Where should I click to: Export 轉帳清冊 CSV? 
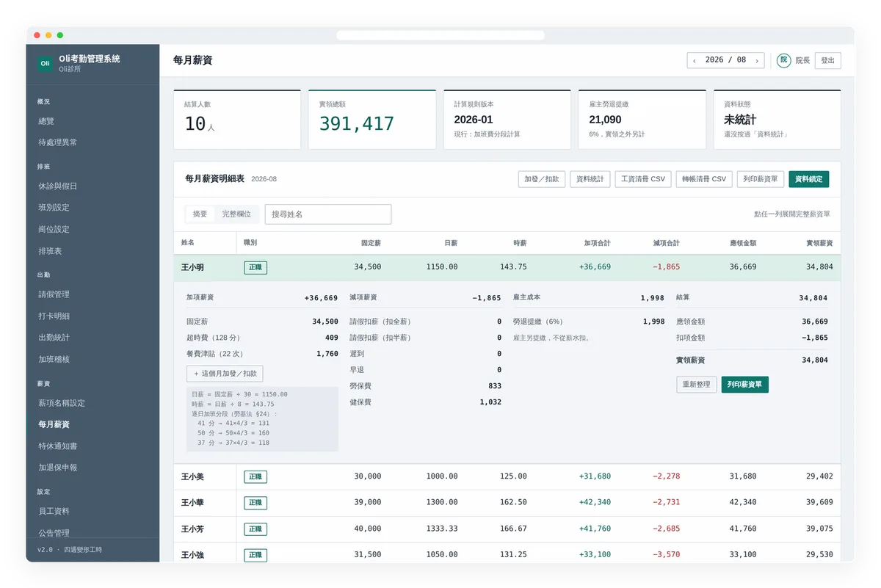(704, 179)
